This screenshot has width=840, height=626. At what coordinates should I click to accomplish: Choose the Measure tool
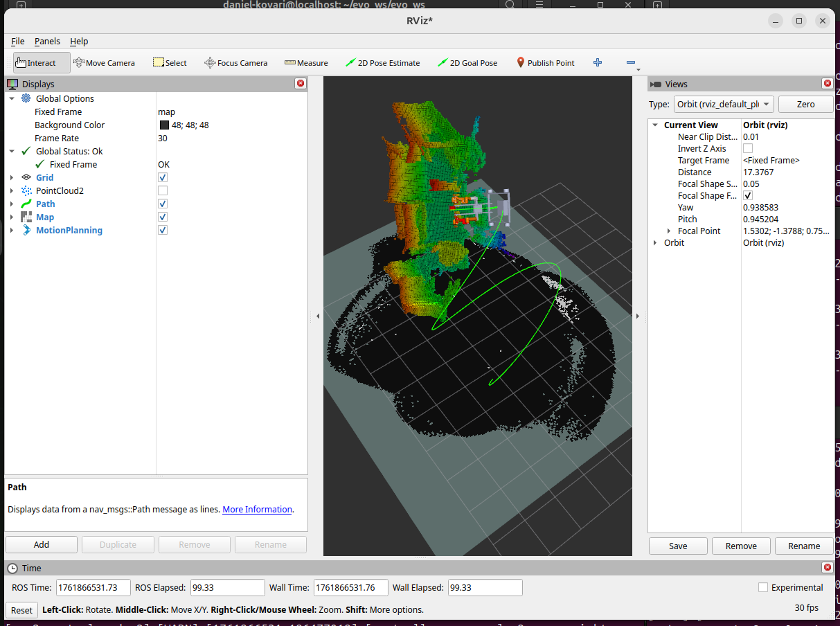306,63
